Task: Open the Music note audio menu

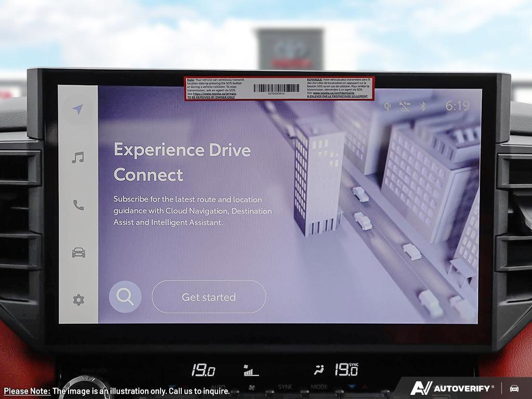Action: click(78, 157)
